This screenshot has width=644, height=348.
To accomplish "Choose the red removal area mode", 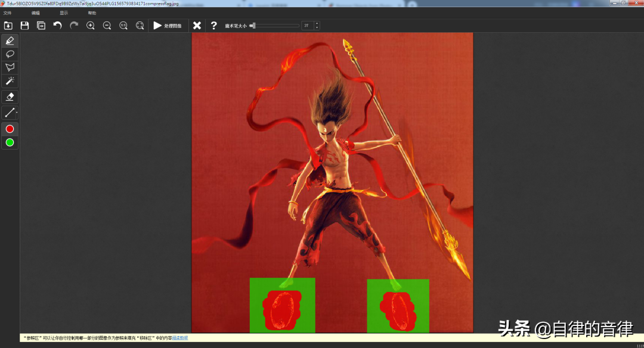I will [x=10, y=129].
